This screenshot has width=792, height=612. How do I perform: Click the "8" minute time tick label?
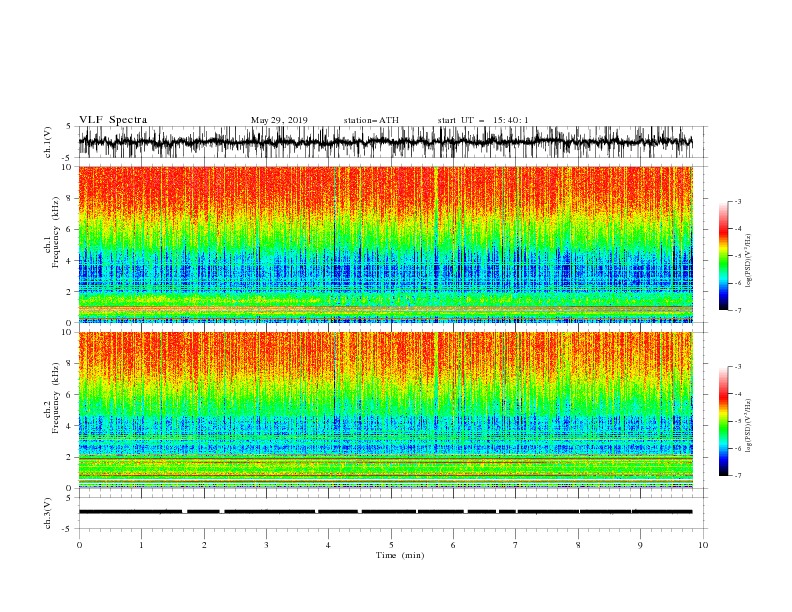(x=578, y=545)
